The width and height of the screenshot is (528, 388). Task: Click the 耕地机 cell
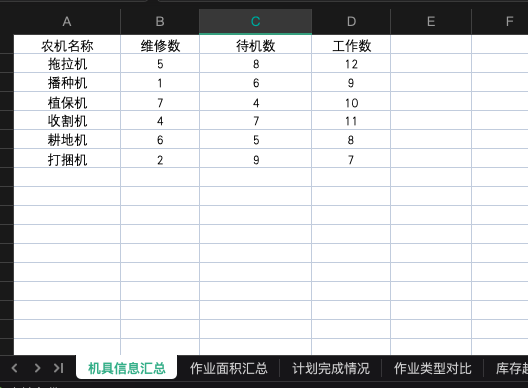(x=67, y=139)
